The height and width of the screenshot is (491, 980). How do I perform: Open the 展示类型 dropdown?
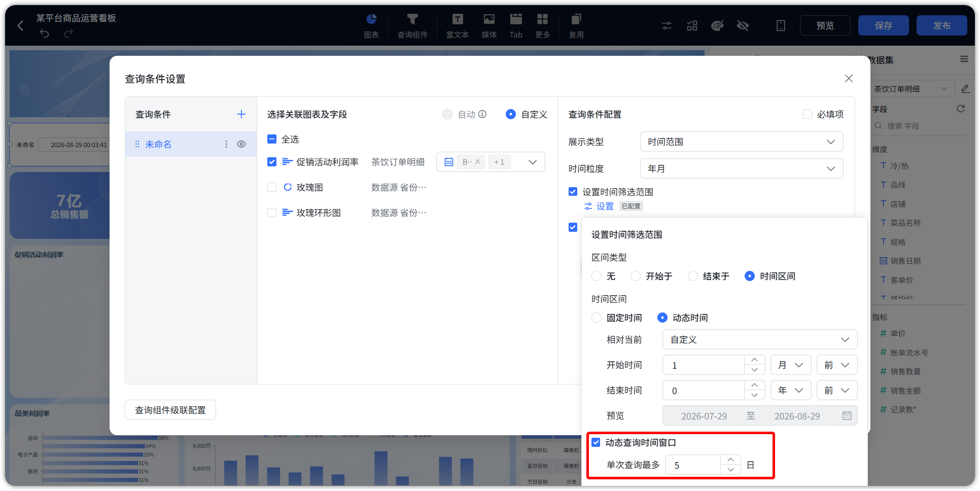(x=742, y=142)
